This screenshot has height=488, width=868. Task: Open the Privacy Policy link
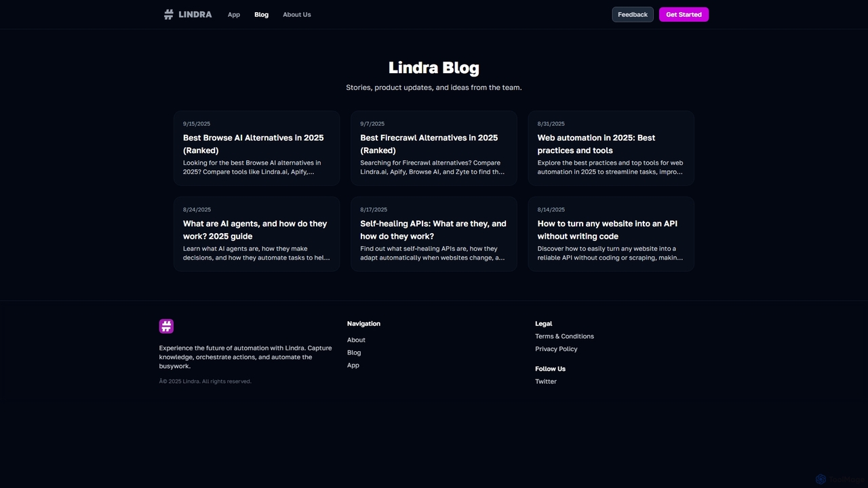click(556, 349)
